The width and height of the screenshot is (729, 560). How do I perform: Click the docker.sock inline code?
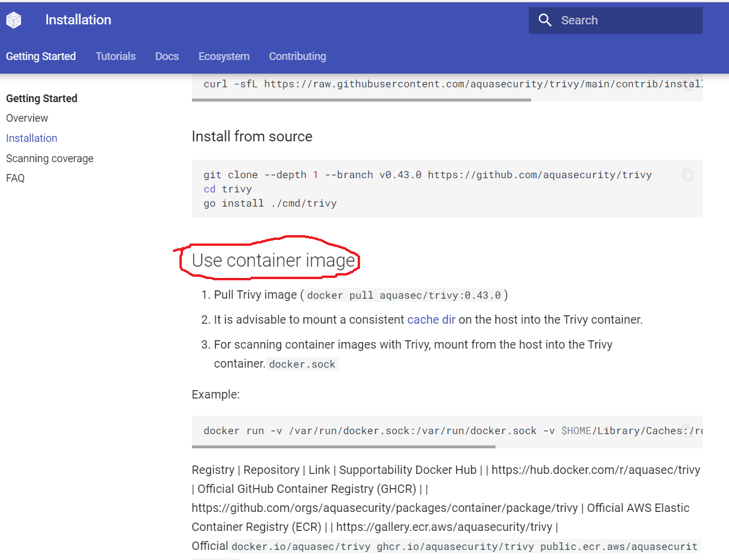302,364
